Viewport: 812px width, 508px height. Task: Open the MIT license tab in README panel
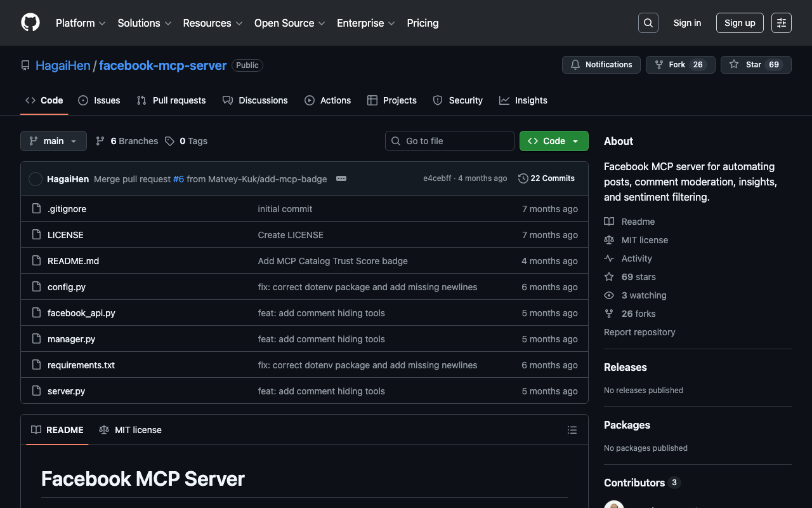[x=131, y=430]
